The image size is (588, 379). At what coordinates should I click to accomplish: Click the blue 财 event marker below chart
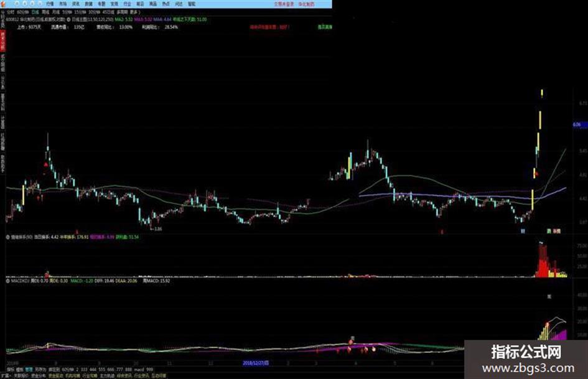tap(523, 231)
